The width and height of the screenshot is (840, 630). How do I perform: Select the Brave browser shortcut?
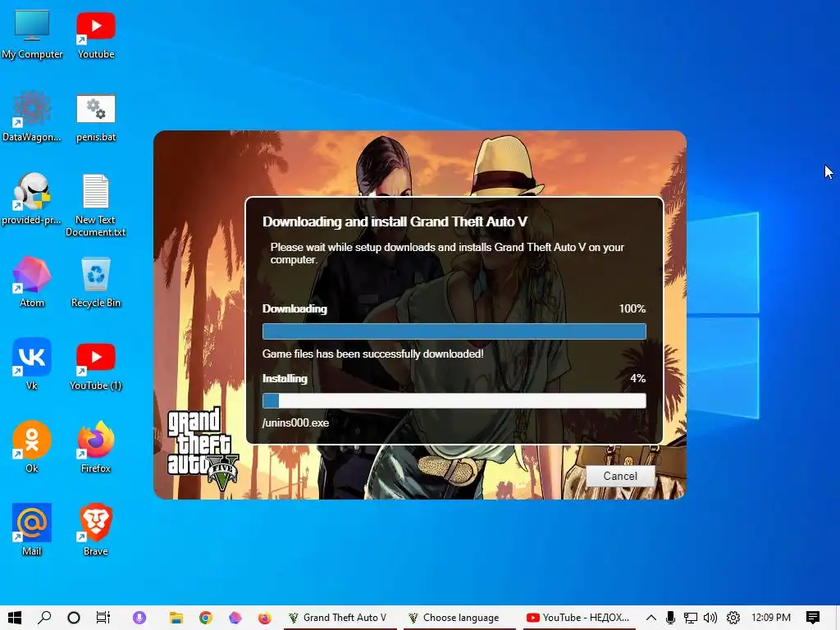[x=96, y=531]
